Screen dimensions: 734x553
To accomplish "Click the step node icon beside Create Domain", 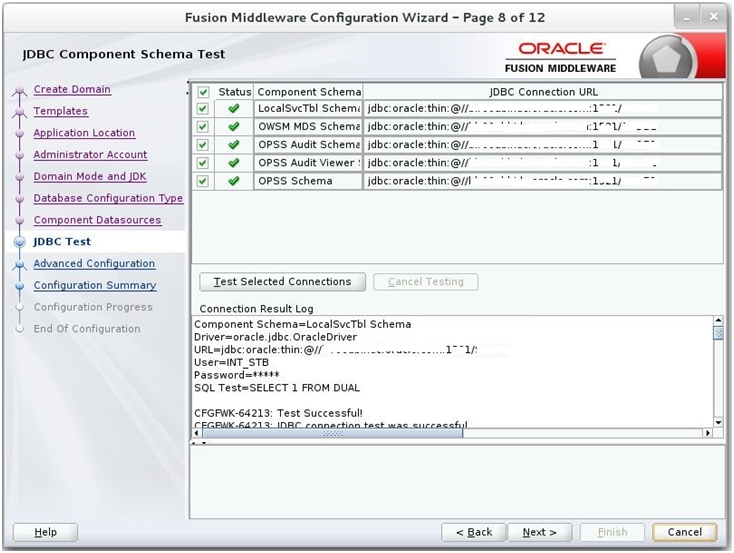I will 20,90.
